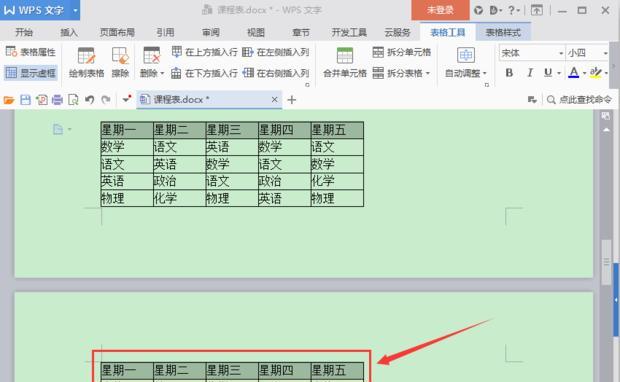Viewport: 620px width, 382px height.
Task: Open Table Properties (表格属性)
Action: pos(31,52)
